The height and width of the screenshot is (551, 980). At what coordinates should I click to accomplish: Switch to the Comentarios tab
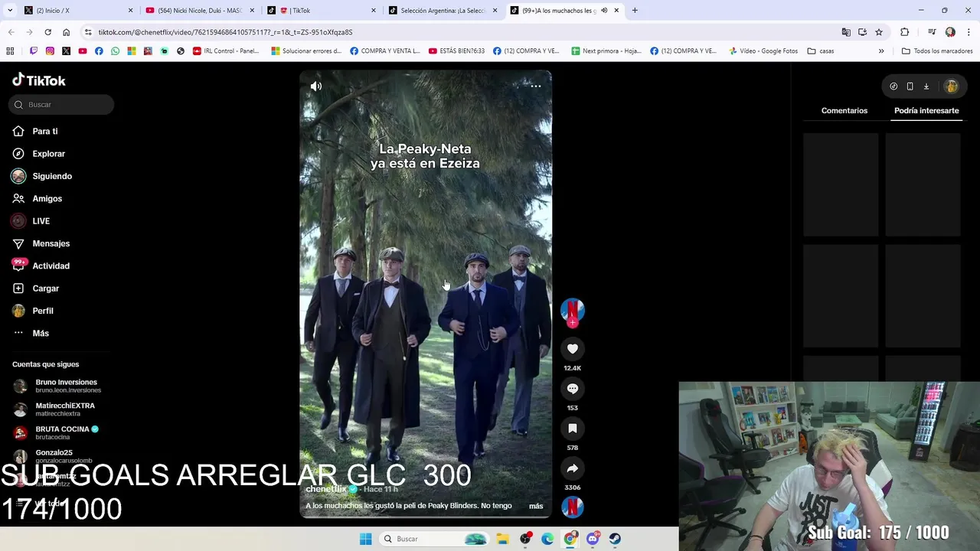click(844, 110)
